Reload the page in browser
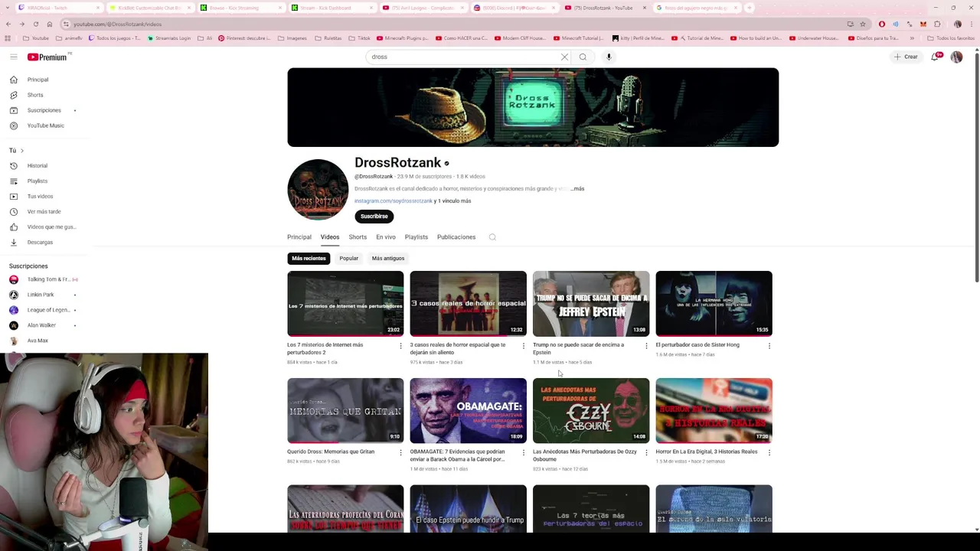The height and width of the screenshot is (551, 980). pos(35,24)
